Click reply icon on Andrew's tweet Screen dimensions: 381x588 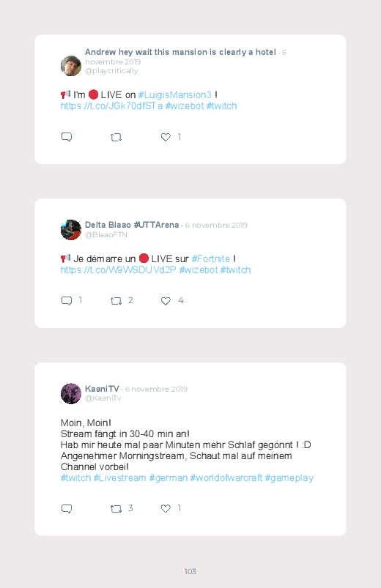(67, 137)
